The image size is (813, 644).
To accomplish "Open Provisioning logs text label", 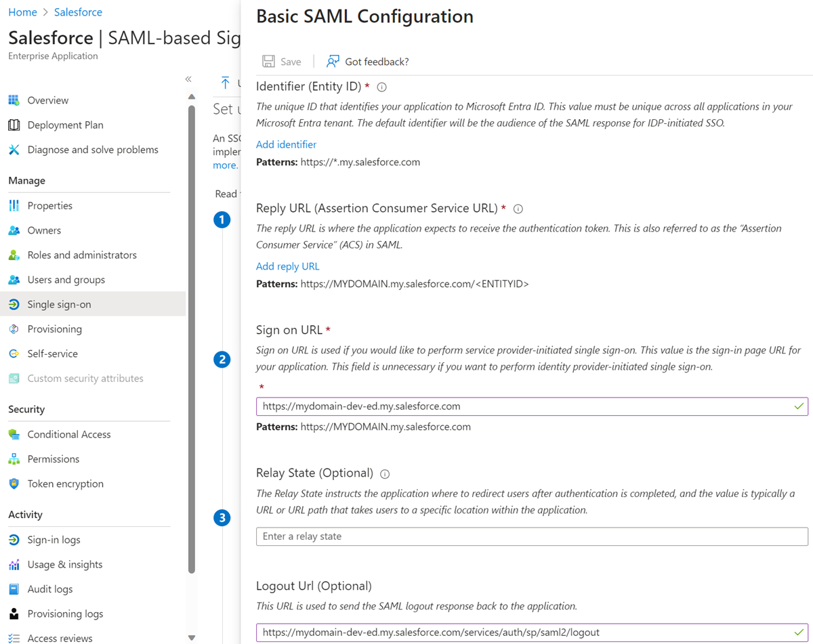I will 65,614.
